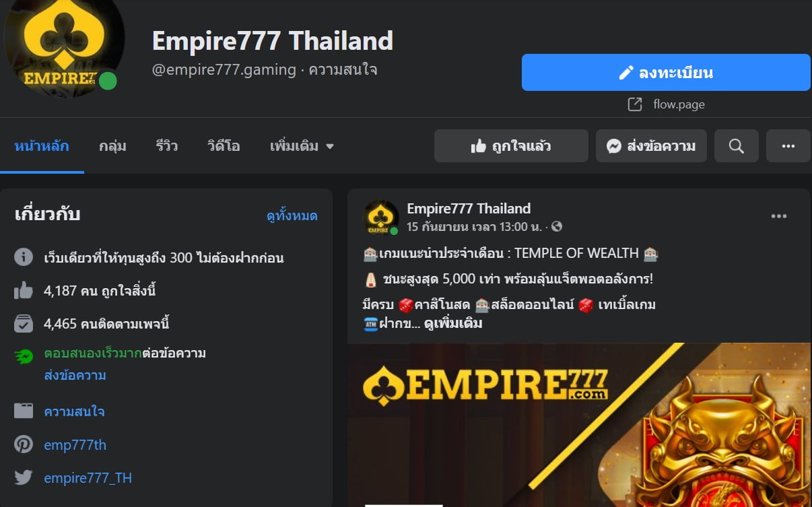Expand the เพิ่มเติม tab dropdown
The image size is (812, 507).
(302, 145)
